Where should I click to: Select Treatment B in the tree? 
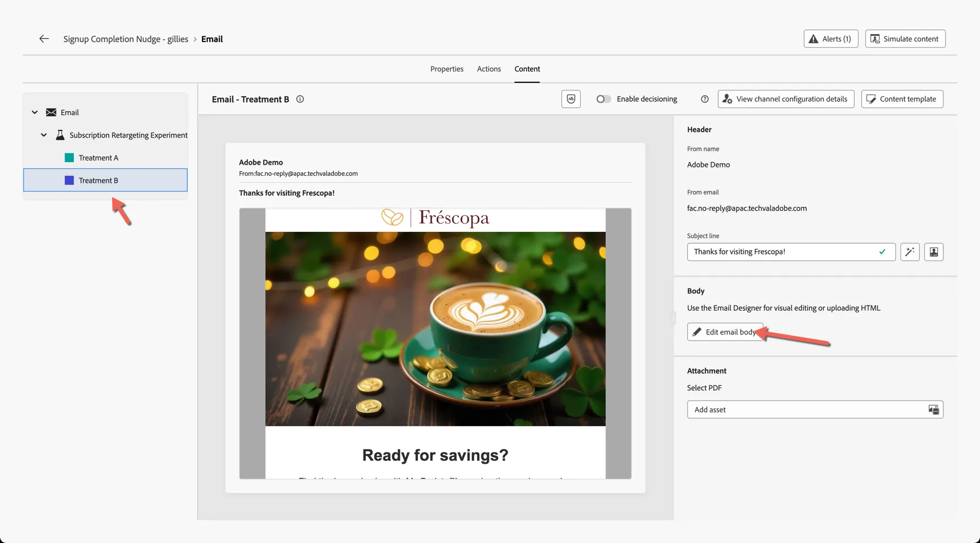tap(105, 180)
